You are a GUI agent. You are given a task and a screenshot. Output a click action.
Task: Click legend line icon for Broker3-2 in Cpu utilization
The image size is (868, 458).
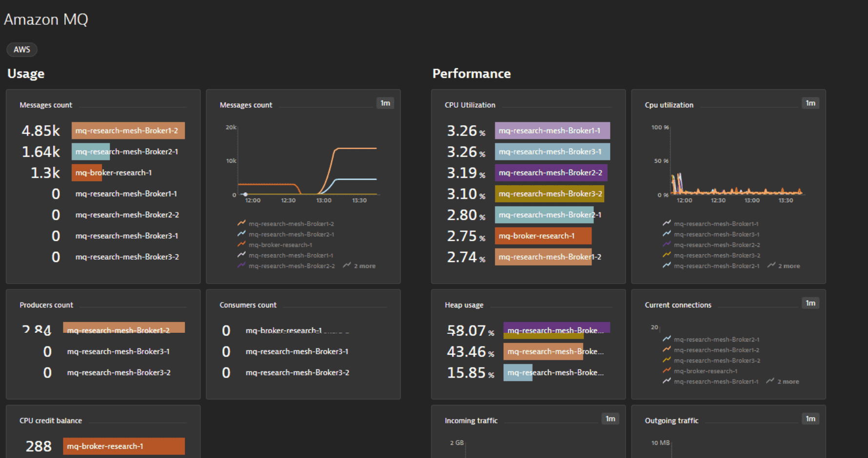667,255
